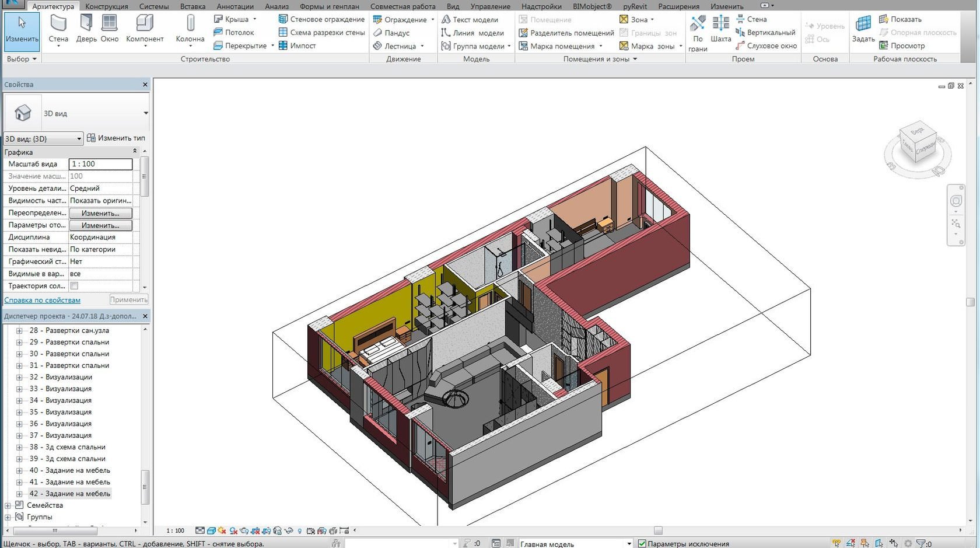Toggle select underlay elements in status bar
Screen dimensions: 980x548
(x=850, y=543)
